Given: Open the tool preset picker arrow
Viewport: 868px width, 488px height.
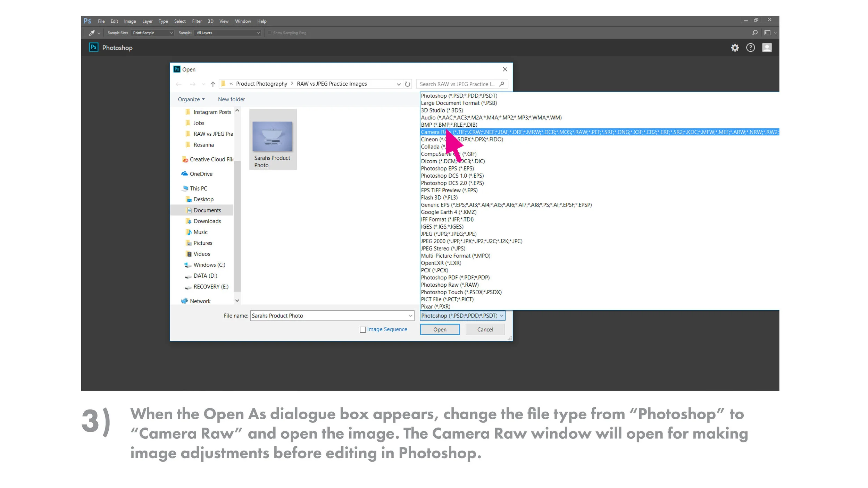Looking at the screenshot, I should pos(99,33).
